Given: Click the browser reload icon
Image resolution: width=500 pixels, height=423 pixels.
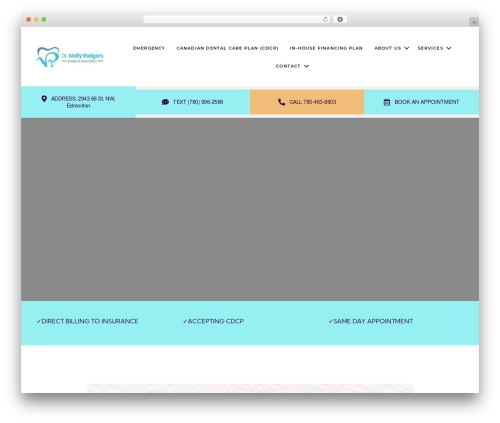Looking at the screenshot, I should click(x=325, y=20).
